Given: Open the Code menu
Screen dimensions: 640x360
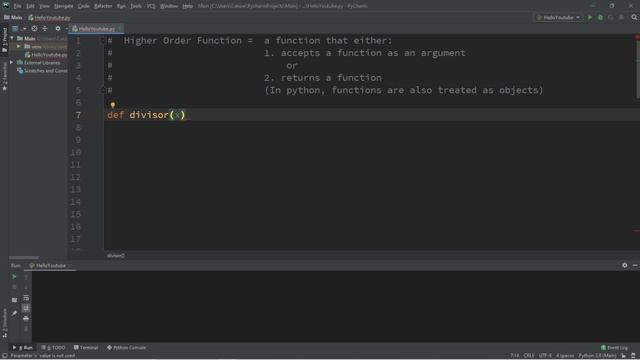Looking at the screenshot, I should click(84, 6).
